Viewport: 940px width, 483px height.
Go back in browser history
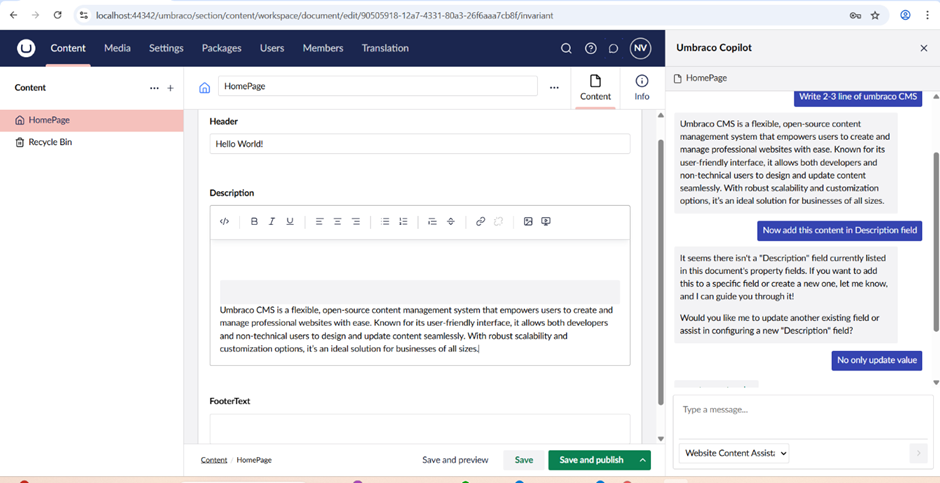[x=14, y=15]
